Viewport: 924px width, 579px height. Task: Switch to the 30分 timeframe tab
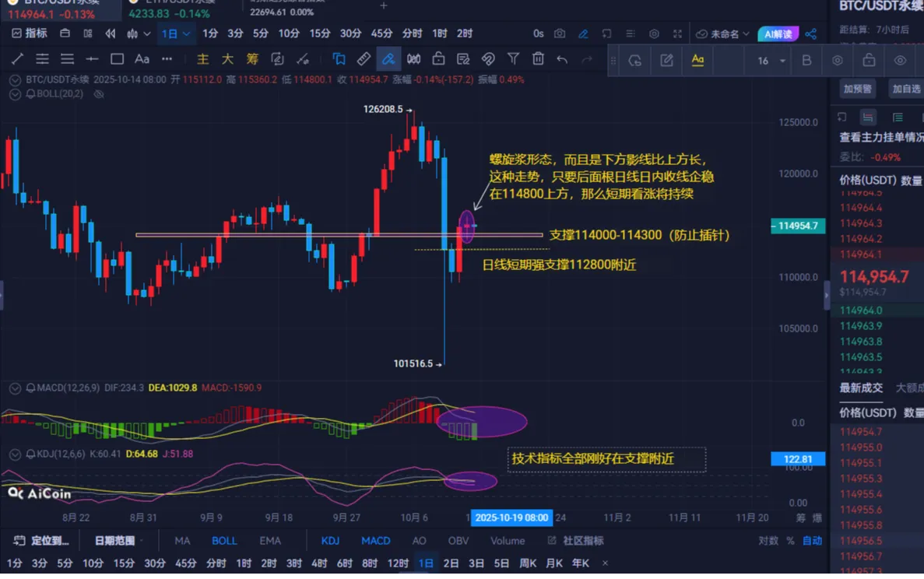click(350, 33)
